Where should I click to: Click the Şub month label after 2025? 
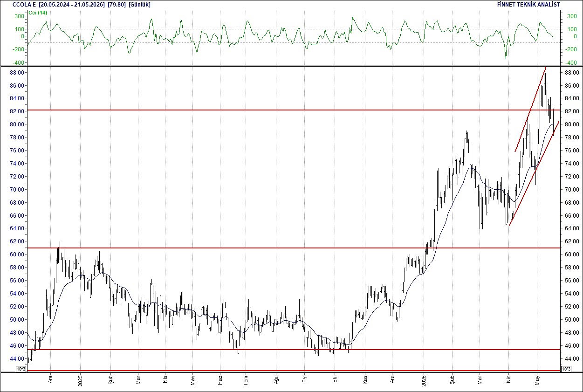click(110, 381)
